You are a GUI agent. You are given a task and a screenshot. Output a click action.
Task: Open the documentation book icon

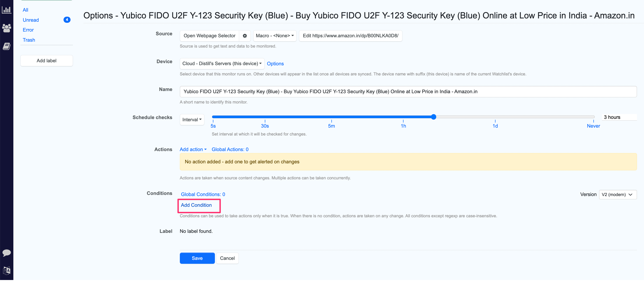click(x=7, y=46)
